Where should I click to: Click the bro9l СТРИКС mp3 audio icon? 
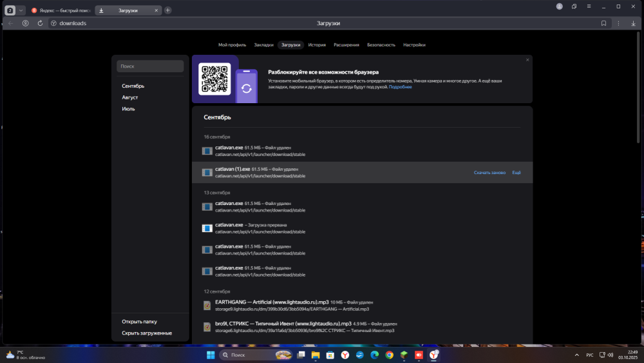coord(207,327)
